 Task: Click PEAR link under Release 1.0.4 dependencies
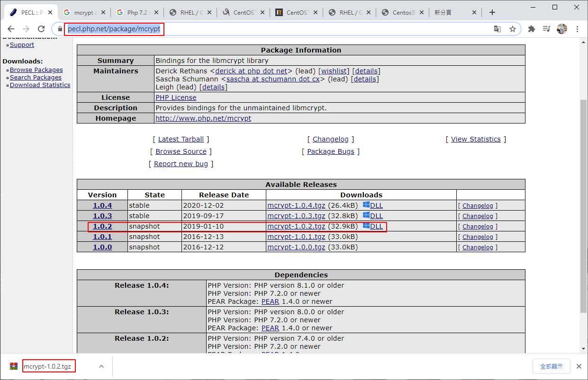(x=270, y=301)
